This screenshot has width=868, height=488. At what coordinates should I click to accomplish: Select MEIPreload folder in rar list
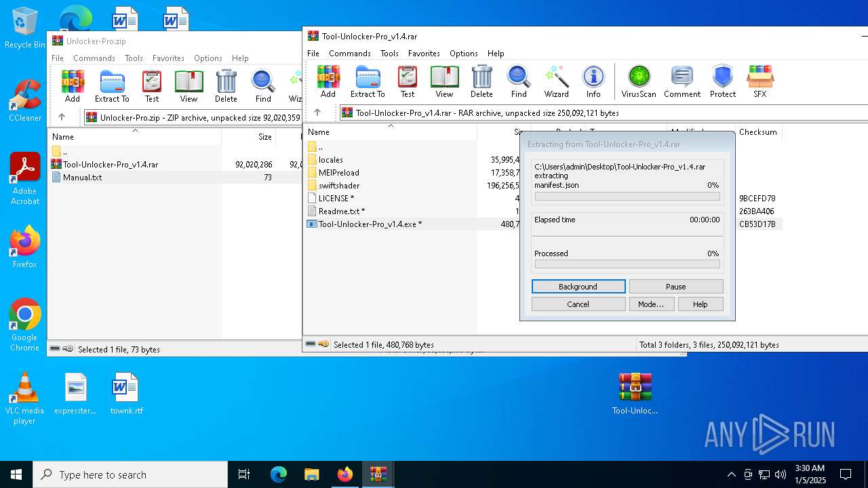pyautogui.click(x=339, y=173)
